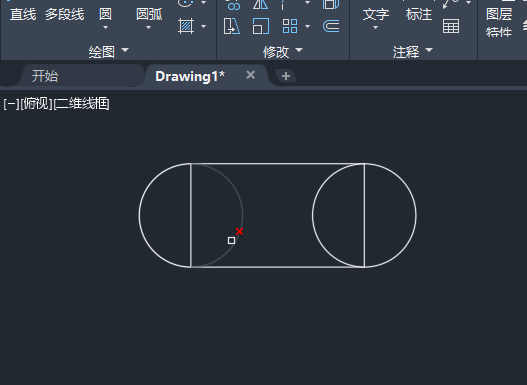Open the ellipse dropdown arrow
527x385 pixels.
pyautogui.click(x=204, y=3)
